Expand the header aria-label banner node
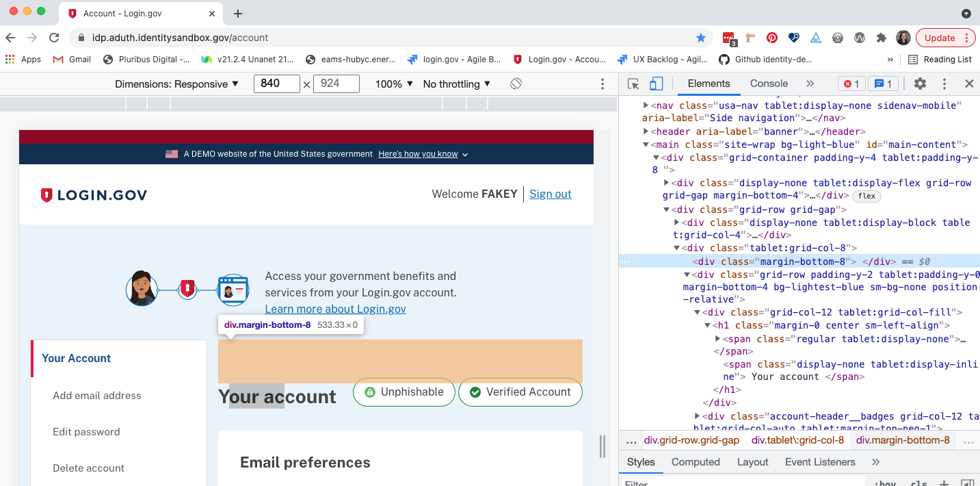Viewport: 980px width, 486px height. tap(646, 131)
